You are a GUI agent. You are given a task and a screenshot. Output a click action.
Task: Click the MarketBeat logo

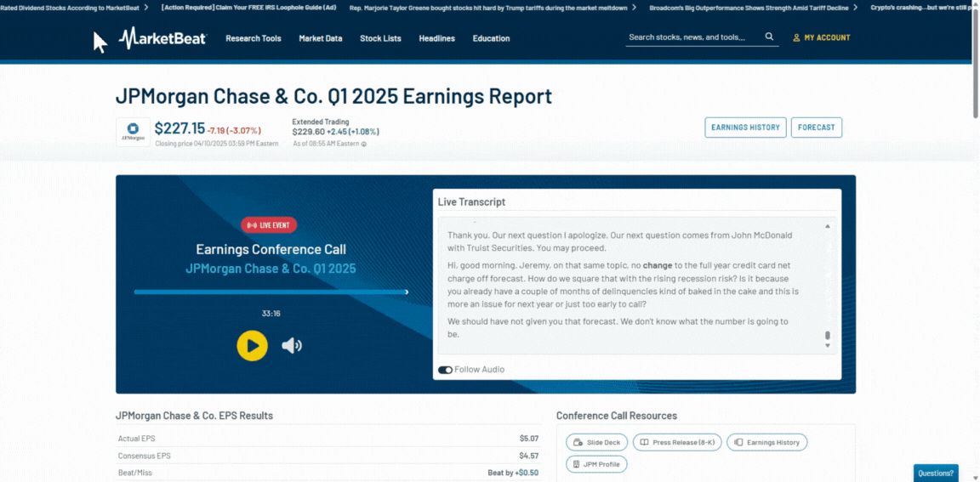coord(162,38)
